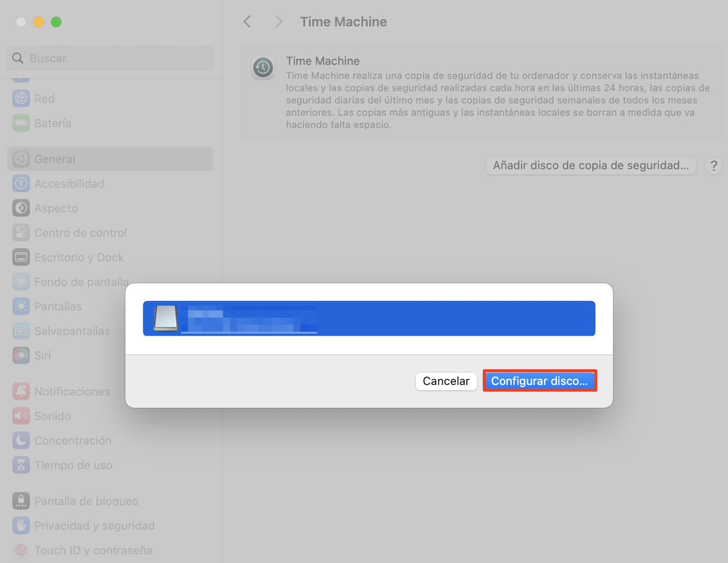
Task: Open Aspecto icon in sidebar
Action: tap(21, 208)
